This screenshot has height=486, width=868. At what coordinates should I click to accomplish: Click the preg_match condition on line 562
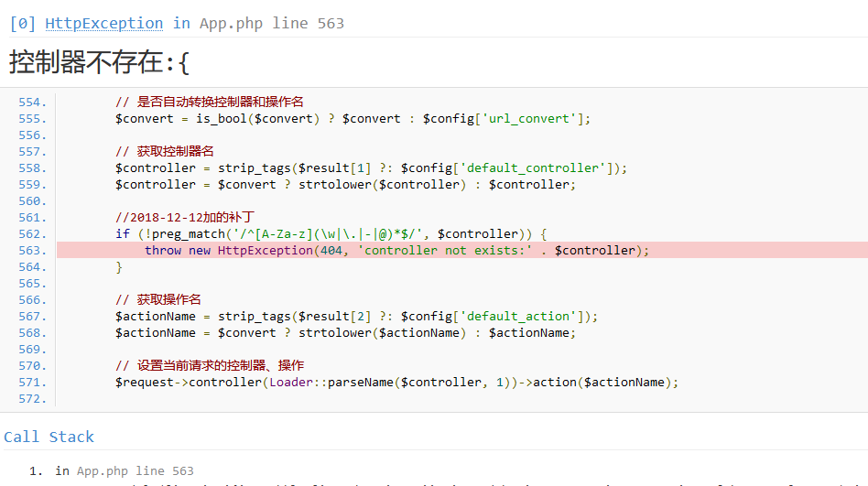click(x=331, y=234)
